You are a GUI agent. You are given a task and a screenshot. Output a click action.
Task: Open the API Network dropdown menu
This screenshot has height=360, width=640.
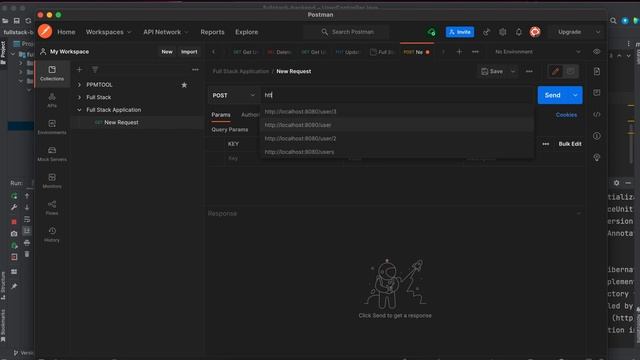click(166, 32)
